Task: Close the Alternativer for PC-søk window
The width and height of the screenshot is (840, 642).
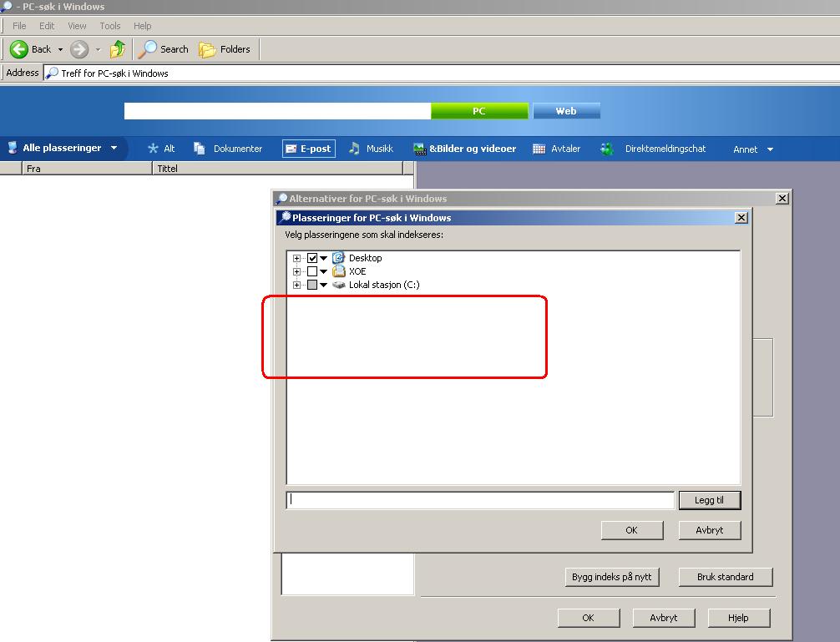Action: click(782, 198)
